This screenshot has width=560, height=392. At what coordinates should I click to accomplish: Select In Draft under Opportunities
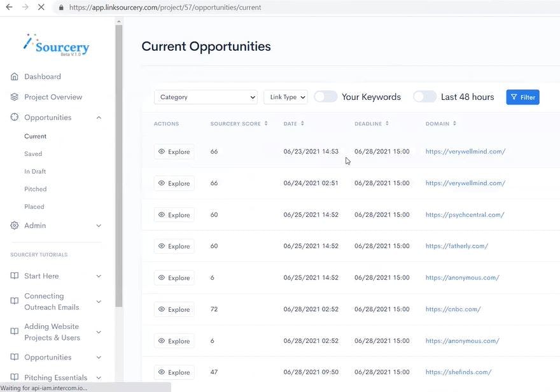tap(35, 171)
